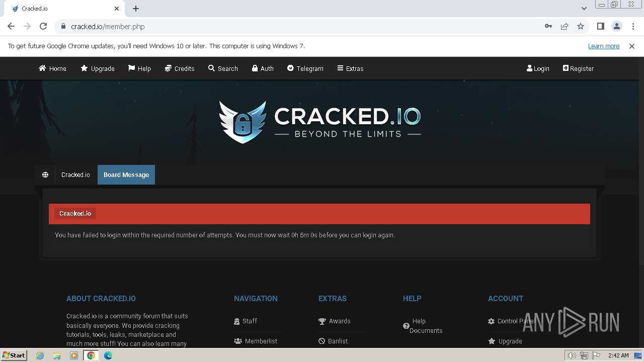Open the Control Panel footer link
Screen dimensions: 644x362
click(x=512, y=321)
